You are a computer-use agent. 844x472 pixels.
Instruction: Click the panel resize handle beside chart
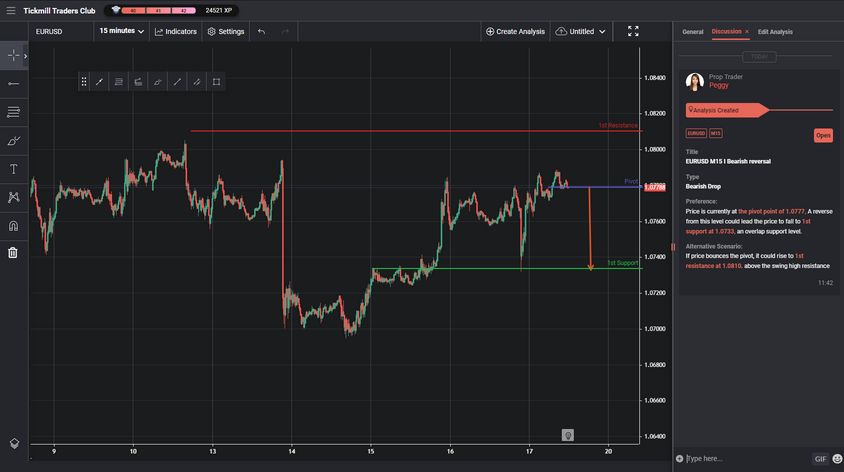[x=673, y=247]
